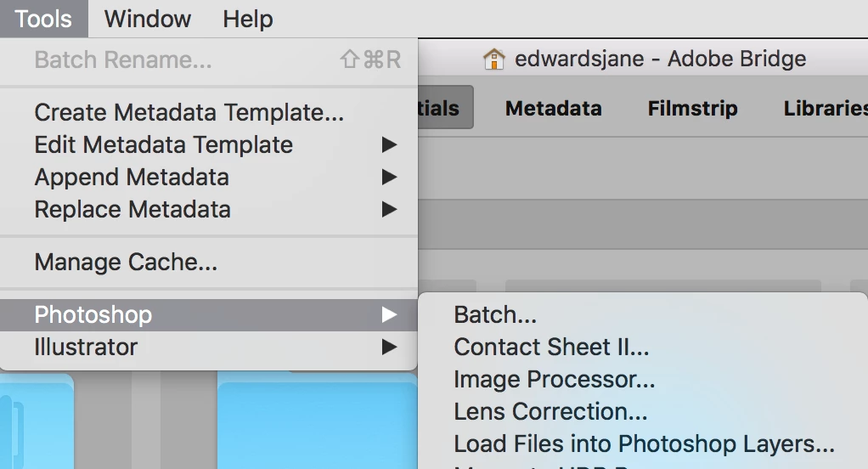
Task: Expand the Edit Metadata Template submenu arrow
Action: coord(389,145)
